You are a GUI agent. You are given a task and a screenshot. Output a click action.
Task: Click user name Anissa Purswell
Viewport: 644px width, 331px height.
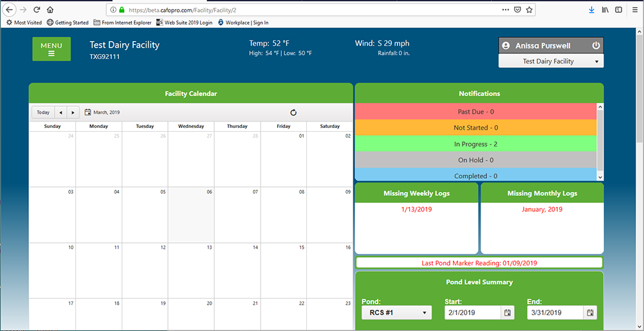click(x=542, y=46)
